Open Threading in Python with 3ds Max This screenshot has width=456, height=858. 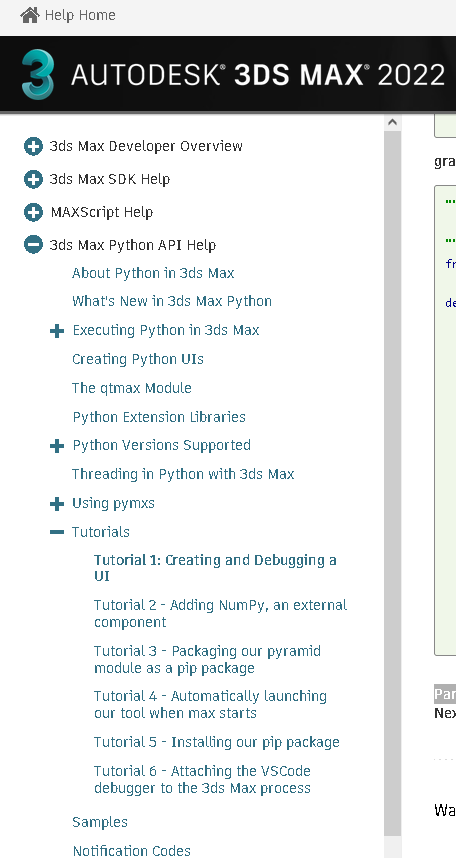coord(183,474)
